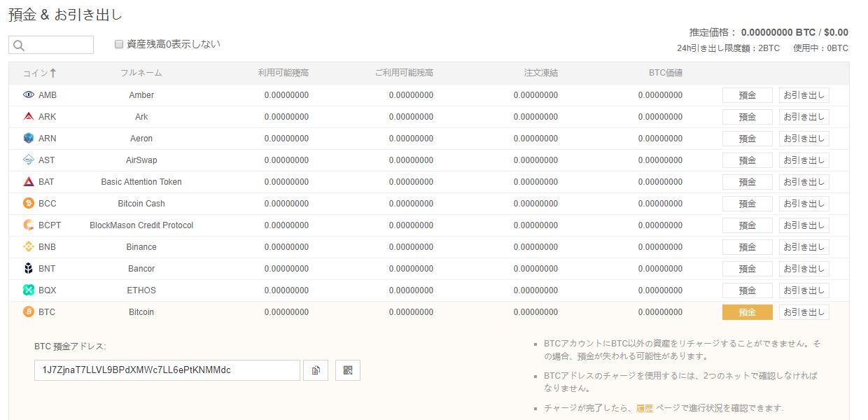Click the ARK coin logo icon
This screenshot has width=868, height=420.
click(29, 116)
